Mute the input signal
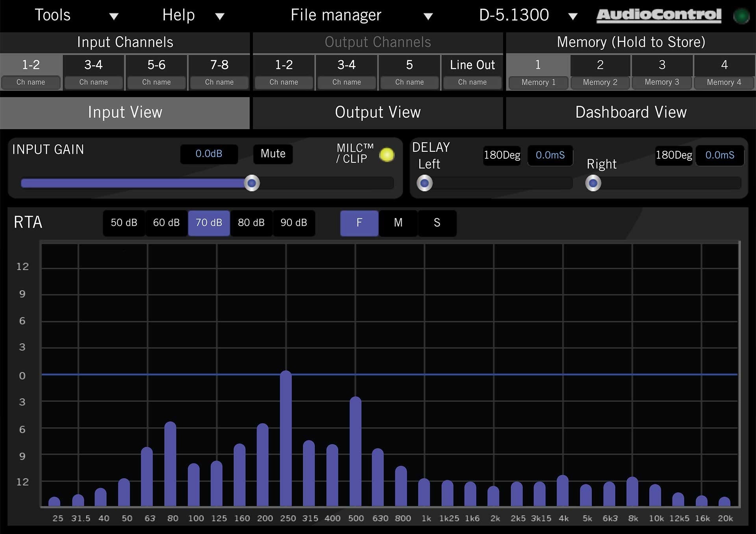The height and width of the screenshot is (534, 756). (x=272, y=154)
